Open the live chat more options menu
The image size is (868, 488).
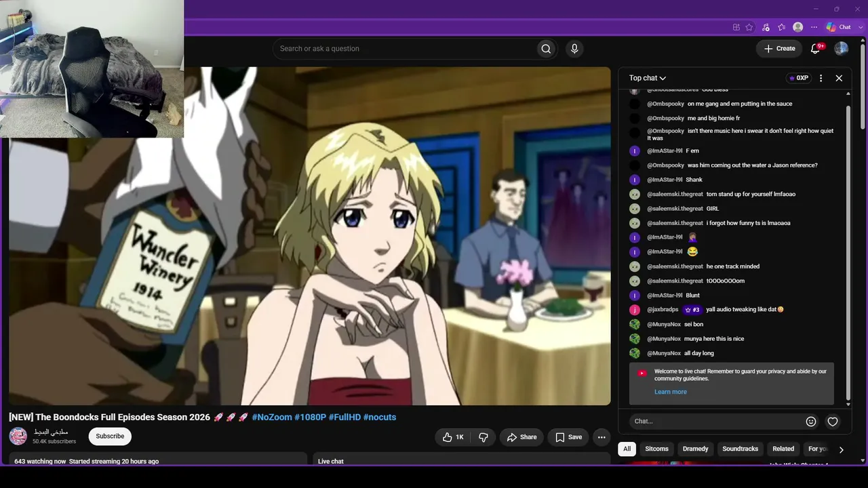click(821, 78)
